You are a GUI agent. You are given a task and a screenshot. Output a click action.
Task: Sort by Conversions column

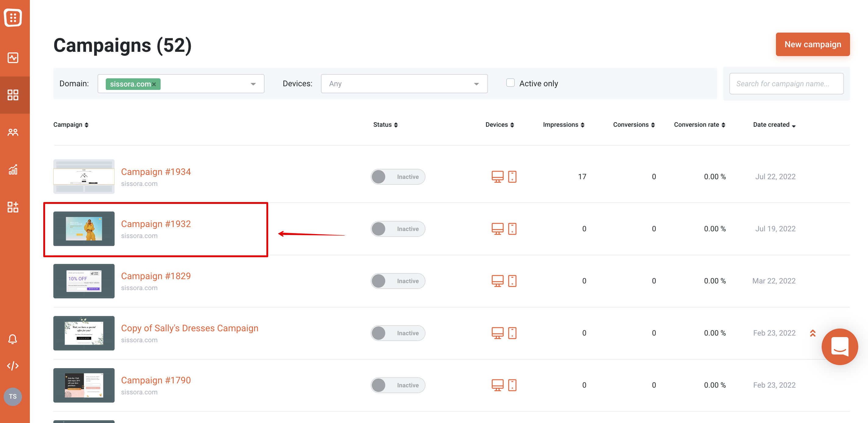[x=634, y=125]
